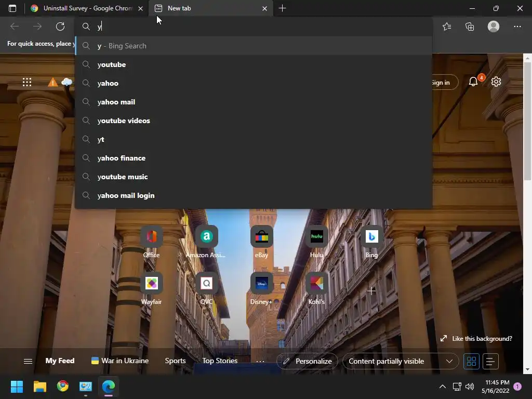
Task: Switch feed to grid layout view
Action: [471, 362]
